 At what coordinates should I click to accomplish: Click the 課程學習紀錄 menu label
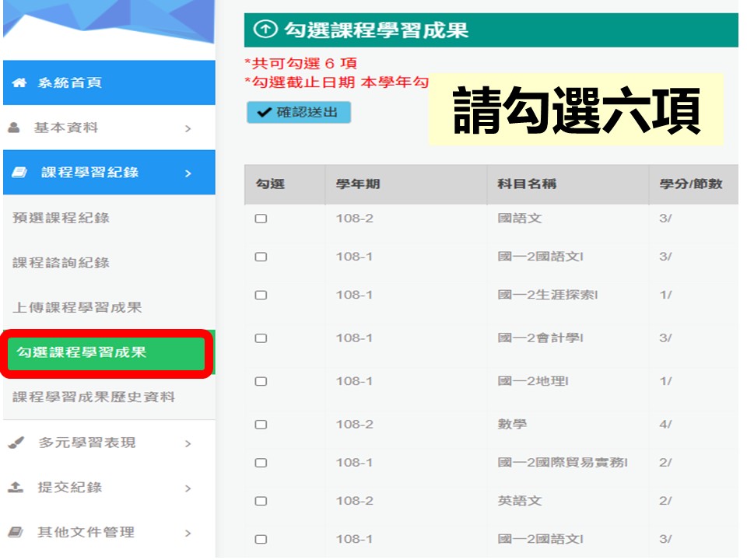click(90, 173)
